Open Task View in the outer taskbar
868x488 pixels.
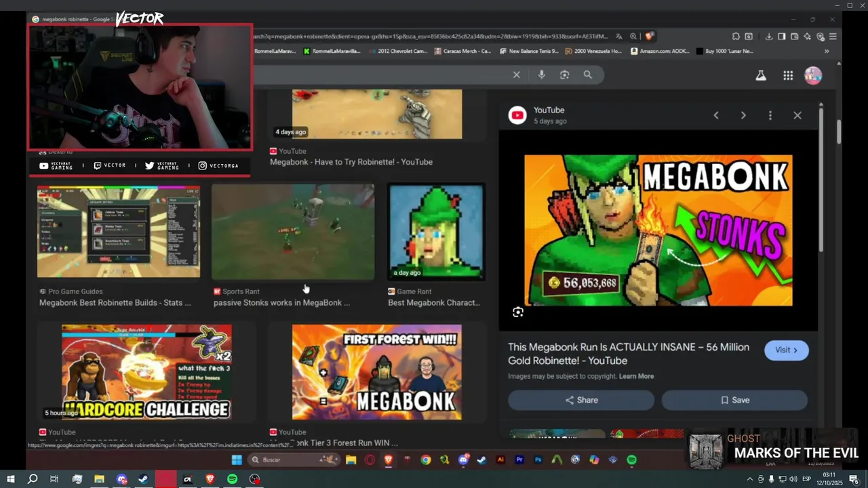tap(54, 479)
